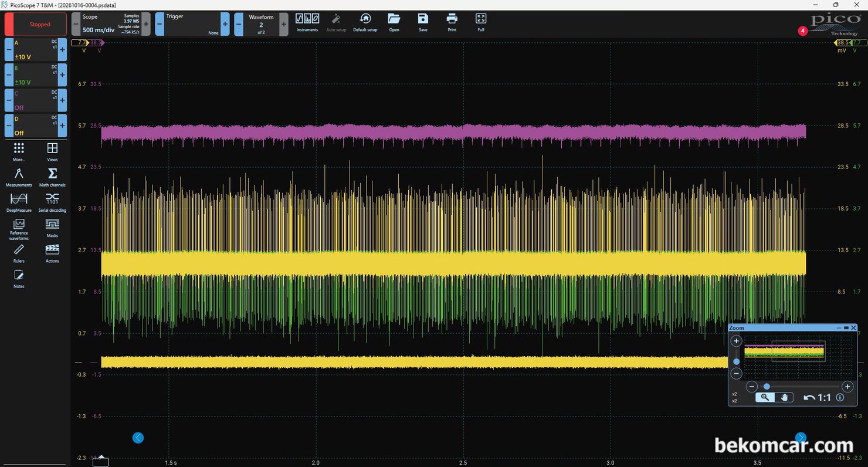Screen dimensions: 868x467
Task: Click the horizontal zoom slider handle
Action: coord(767,387)
